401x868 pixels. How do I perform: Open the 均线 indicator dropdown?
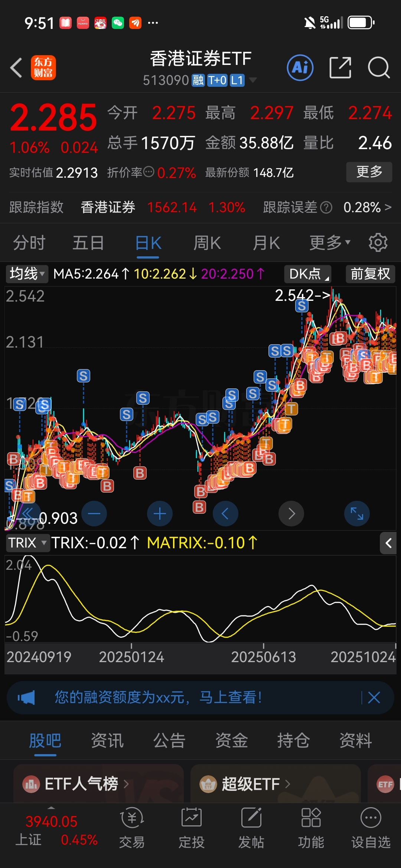pyautogui.click(x=27, y=274)
